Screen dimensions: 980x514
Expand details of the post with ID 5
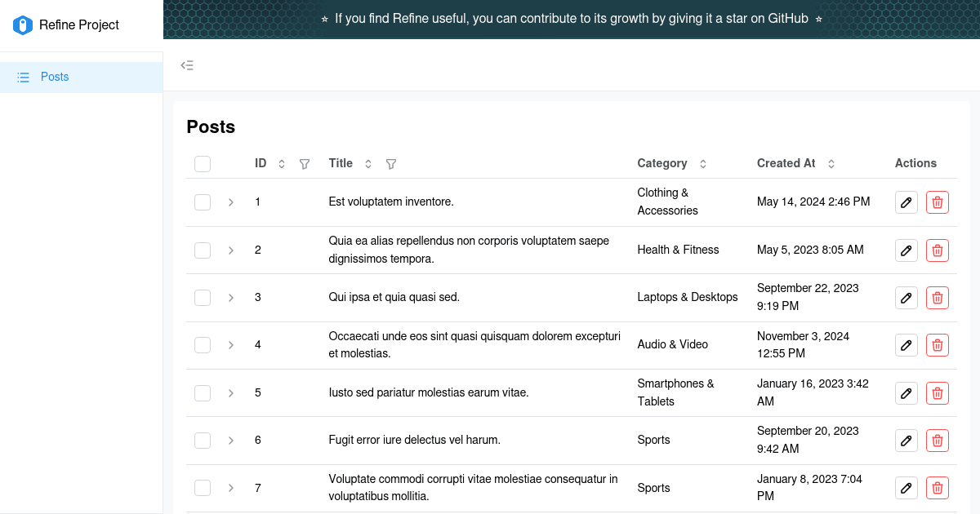230,392
